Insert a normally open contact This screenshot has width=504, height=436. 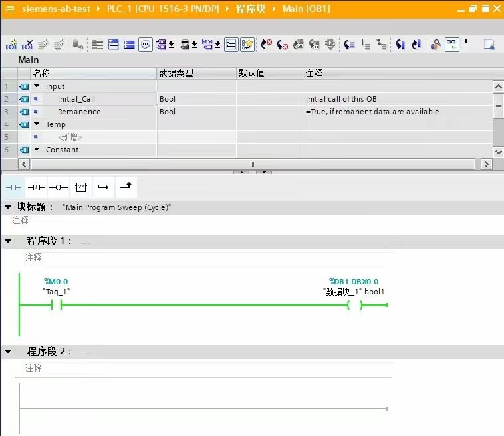click(13, 188)
